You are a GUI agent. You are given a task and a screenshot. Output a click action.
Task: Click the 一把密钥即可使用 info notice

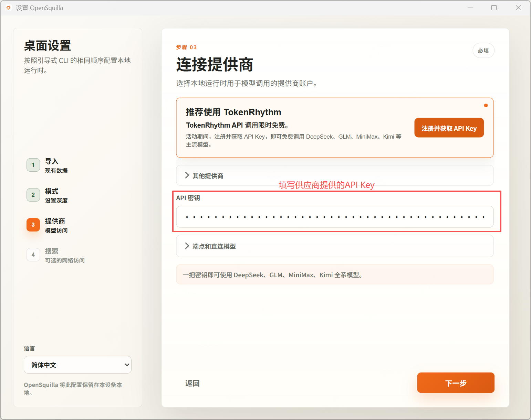point(335,274)
